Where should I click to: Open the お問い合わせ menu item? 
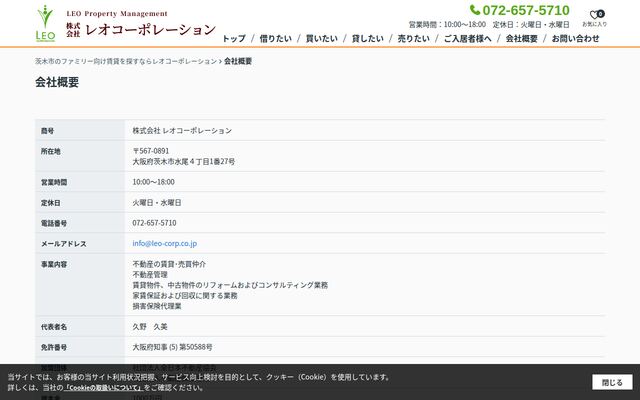click(x=576, y=38)
